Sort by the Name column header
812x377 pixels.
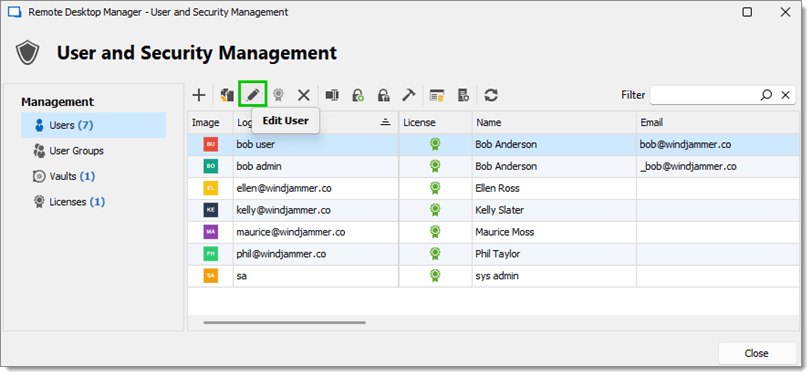[554, 123]
